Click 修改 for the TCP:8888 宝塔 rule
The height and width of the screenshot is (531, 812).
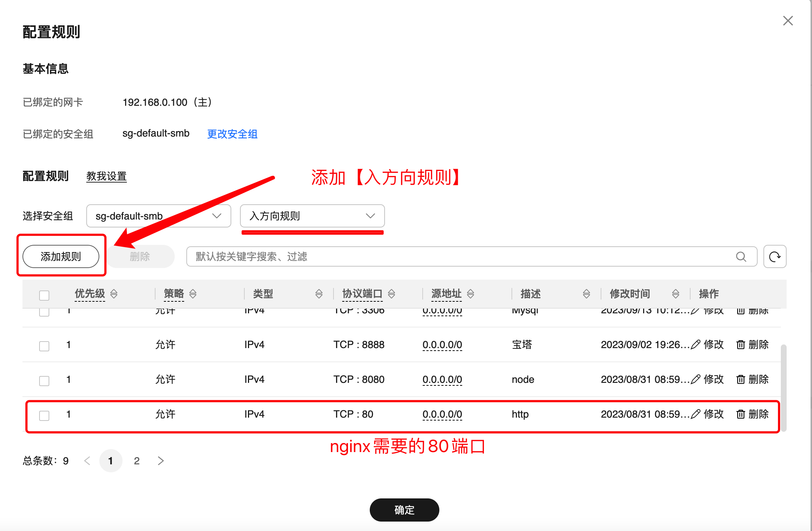(707, 344)
